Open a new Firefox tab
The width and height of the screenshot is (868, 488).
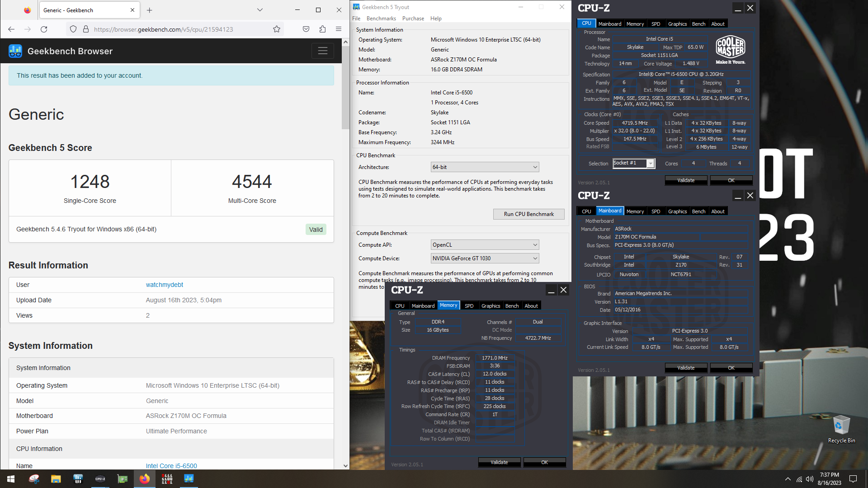click(x=150, y=10)
